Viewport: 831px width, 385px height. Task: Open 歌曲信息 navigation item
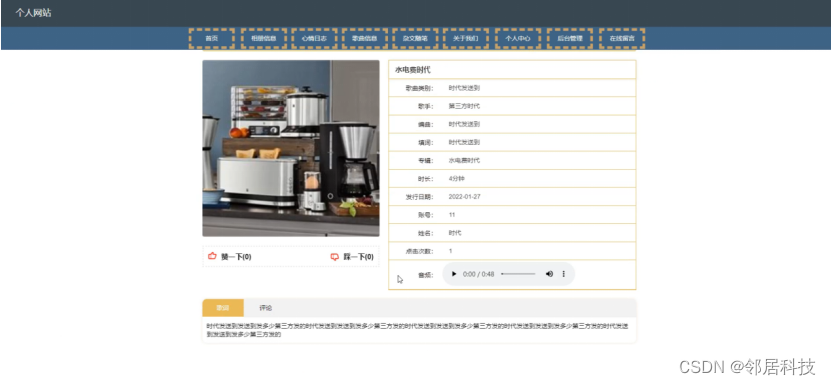click(x=365, y=39)
